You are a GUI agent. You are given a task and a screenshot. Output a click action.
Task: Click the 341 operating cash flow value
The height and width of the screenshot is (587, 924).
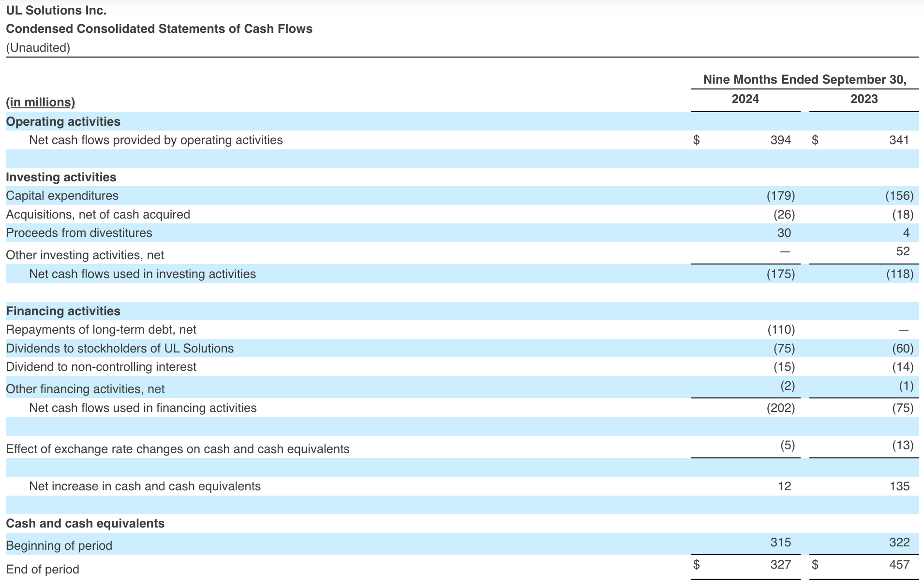pyautogui.click(x=899, y=140)
